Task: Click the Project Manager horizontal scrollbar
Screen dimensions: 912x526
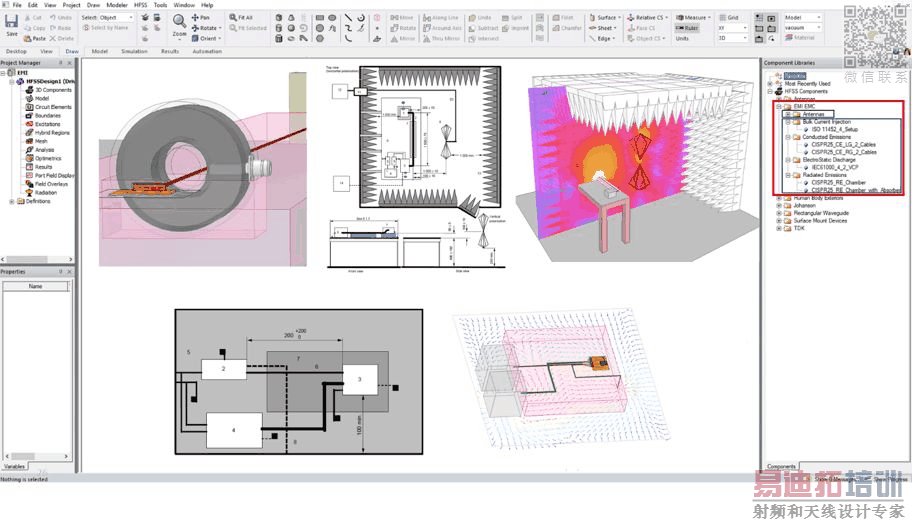Action: 37,260
